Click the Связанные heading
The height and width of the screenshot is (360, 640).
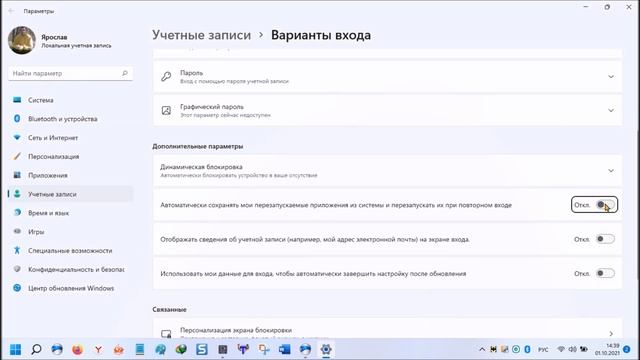click(169, 309)
